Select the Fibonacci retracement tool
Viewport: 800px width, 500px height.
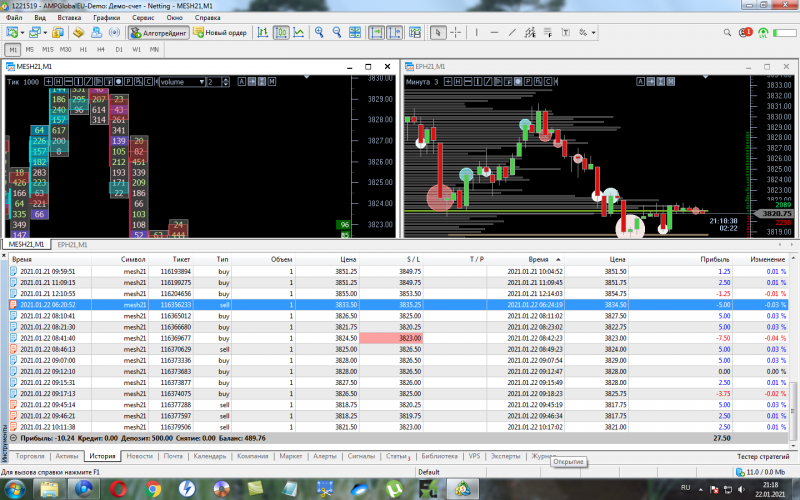point(548,33)
